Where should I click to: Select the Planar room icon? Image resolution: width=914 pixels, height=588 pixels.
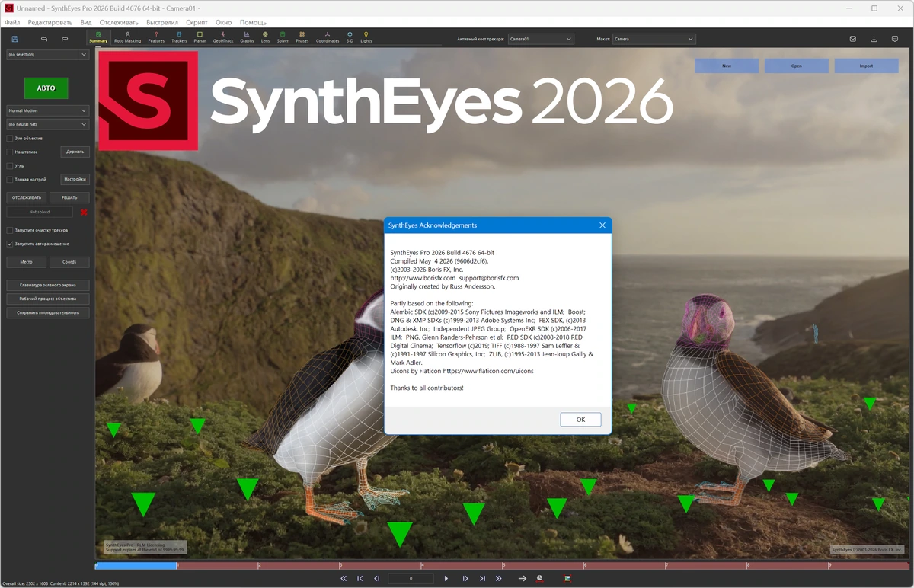tap(200, 37)
